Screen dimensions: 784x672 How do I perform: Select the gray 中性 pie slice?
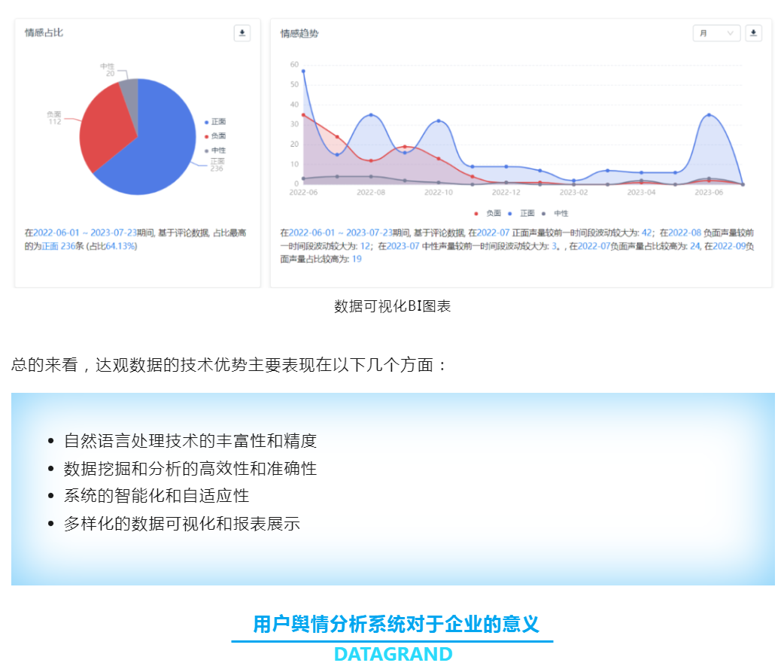(130, 93)
